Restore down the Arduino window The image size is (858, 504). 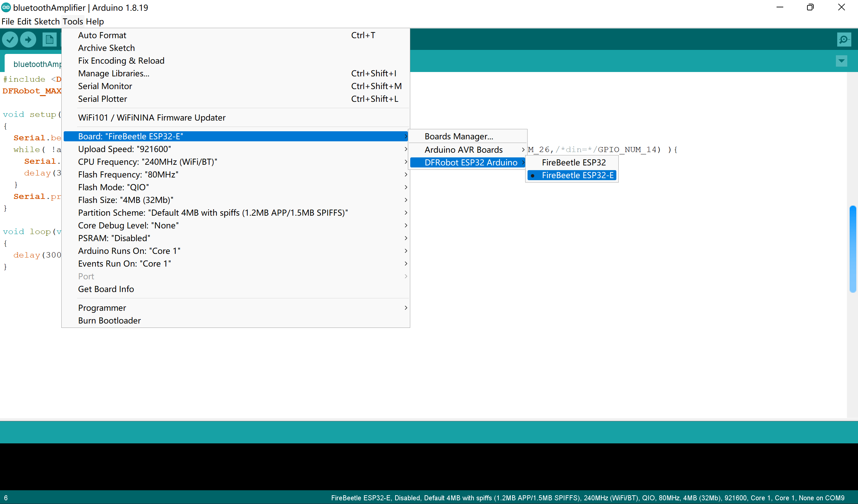[x=810, y=7]
